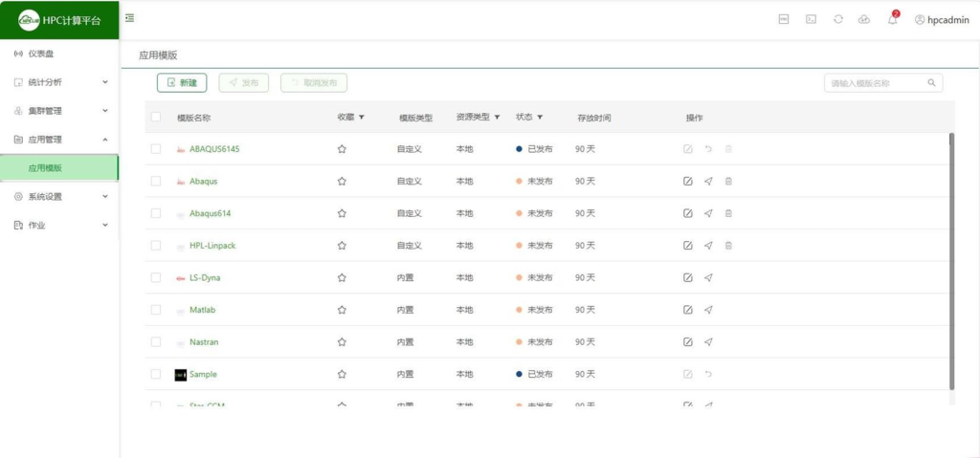
Task: Star the Abaqus614 template
Action: [342, 213]
